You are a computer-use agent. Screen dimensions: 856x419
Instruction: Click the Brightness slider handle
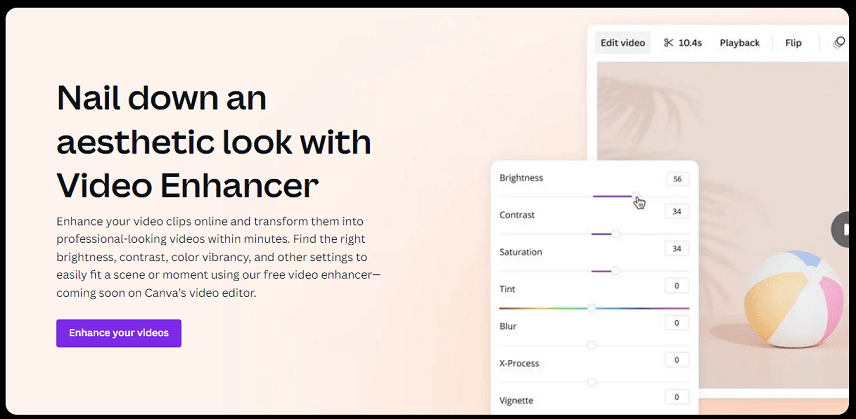pos(636,196)
